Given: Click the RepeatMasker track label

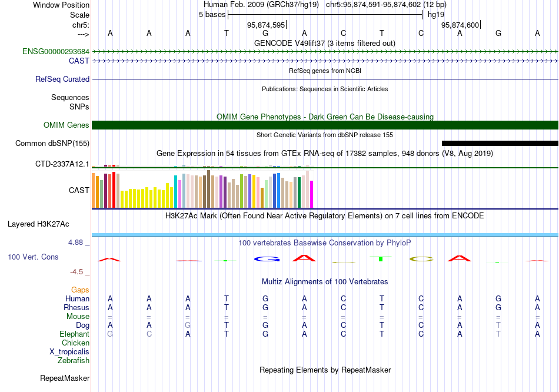Looking at the screenshot, I should click(65, 378).
